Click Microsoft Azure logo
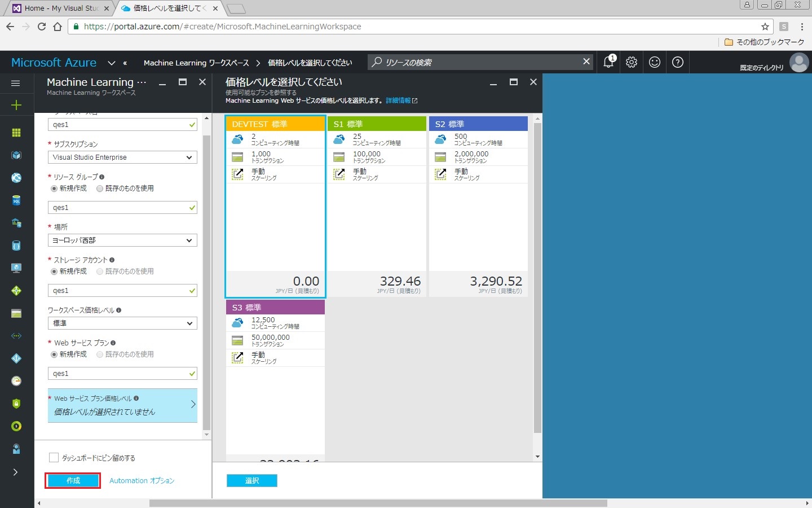Viewport: 812px width, 508px height. [x=54, y=63]
